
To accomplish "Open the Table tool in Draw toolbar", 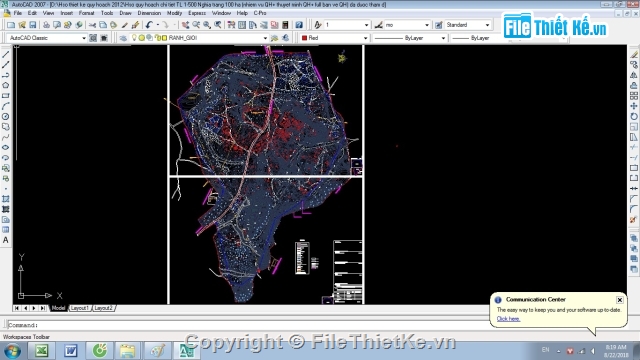I will pos(6,230).
